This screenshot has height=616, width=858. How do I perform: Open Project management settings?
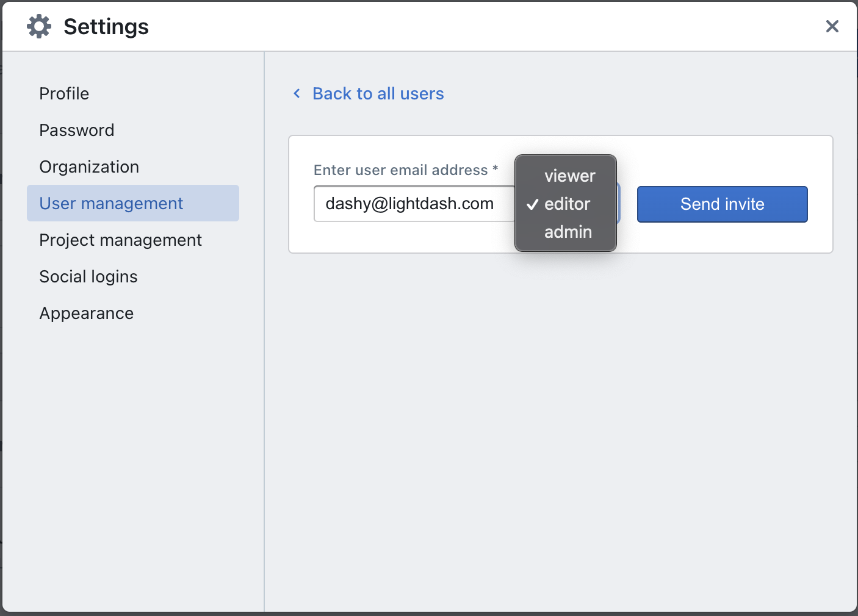point(120,240)
